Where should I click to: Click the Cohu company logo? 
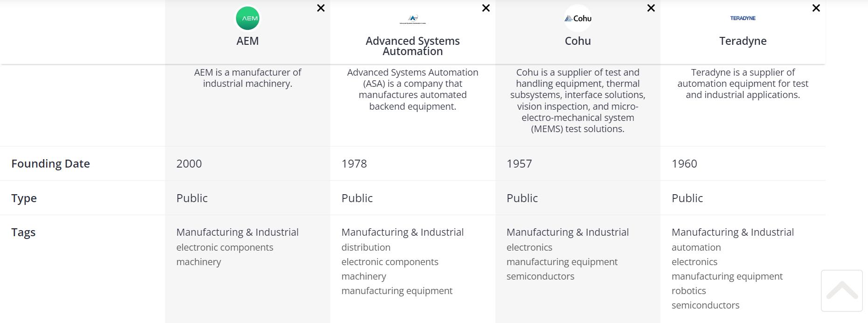click(578, 18)
